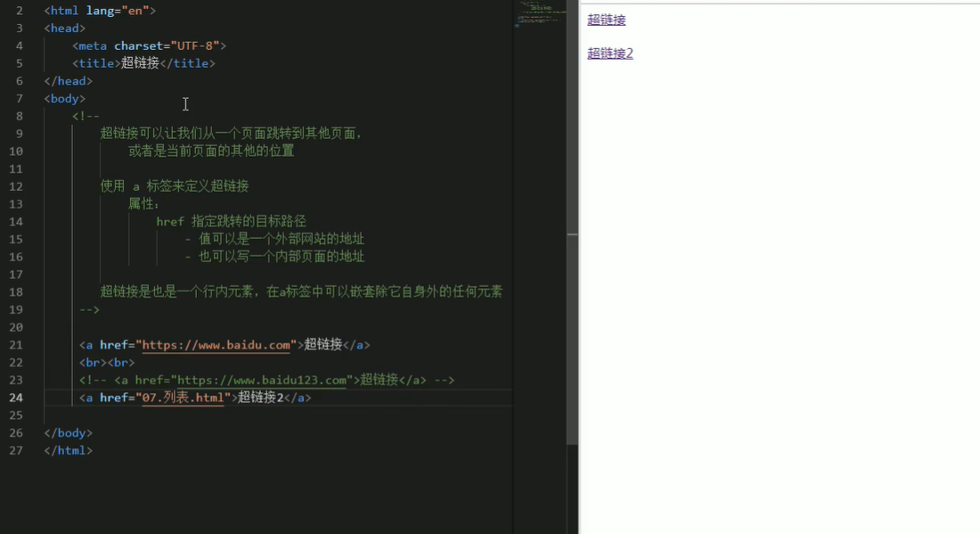Image resolution: width=980 pixels, height=534 pixels.
Task: Click the opening <body> tag
Action: pyautogui.click(x=64, y=99)
